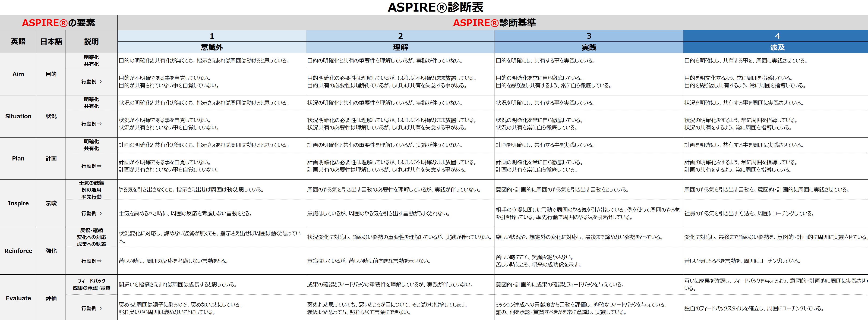The width and height of the screenshot is (868, 320).
Task: Select the "Aim" cell
Action: coord(18,74)
